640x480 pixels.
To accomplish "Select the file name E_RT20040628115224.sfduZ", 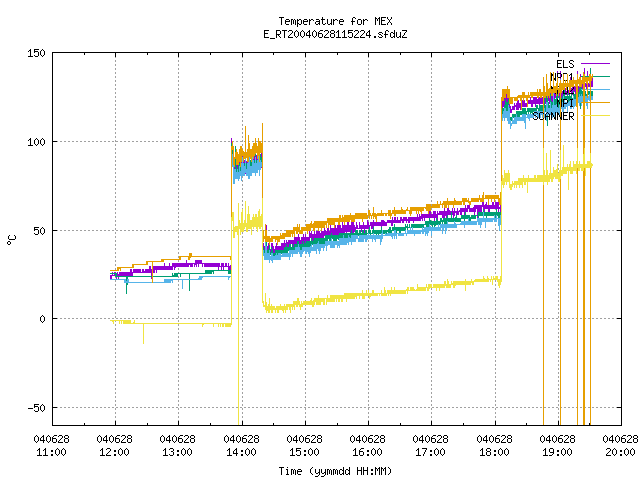I will 335,34.
